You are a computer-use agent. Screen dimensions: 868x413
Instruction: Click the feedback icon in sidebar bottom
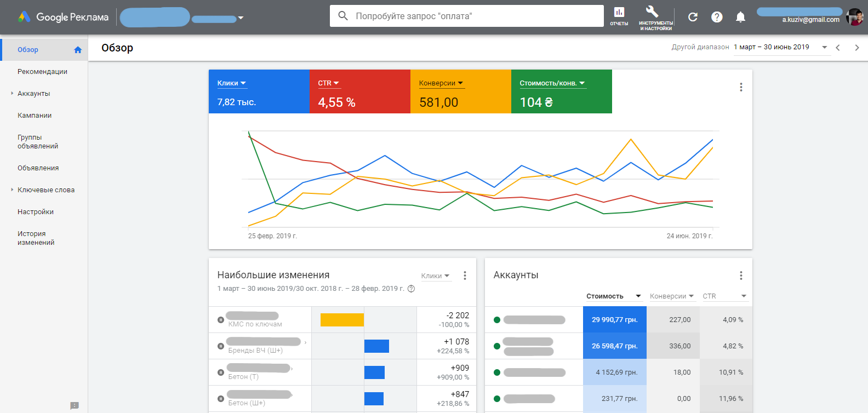click(x=75, y=406)
